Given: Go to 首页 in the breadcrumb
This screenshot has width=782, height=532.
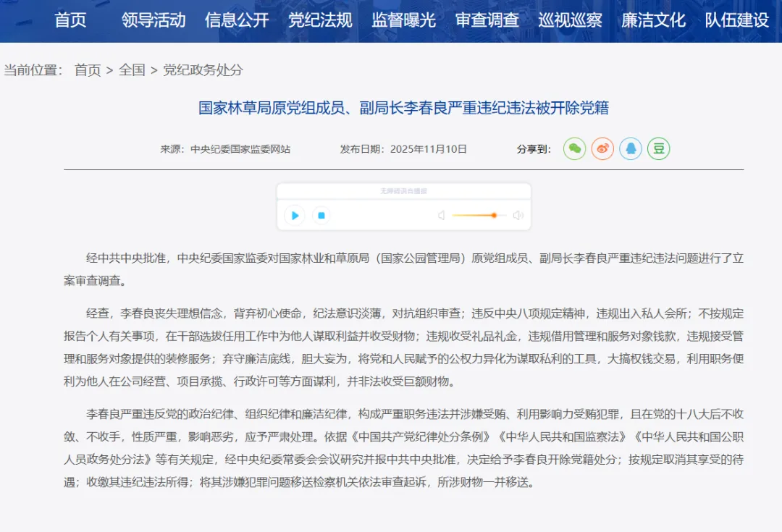Looking at the screenshot, I should [88, 69].
